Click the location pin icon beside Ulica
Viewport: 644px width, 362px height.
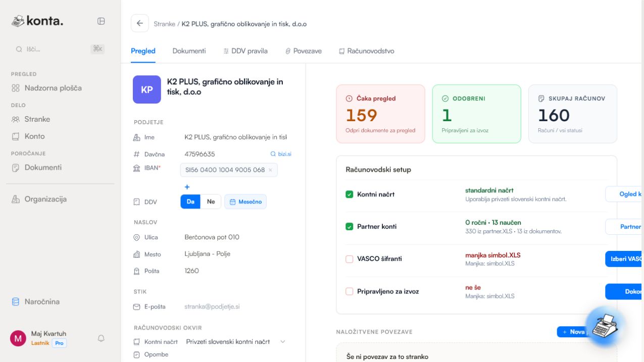point(136,237)
